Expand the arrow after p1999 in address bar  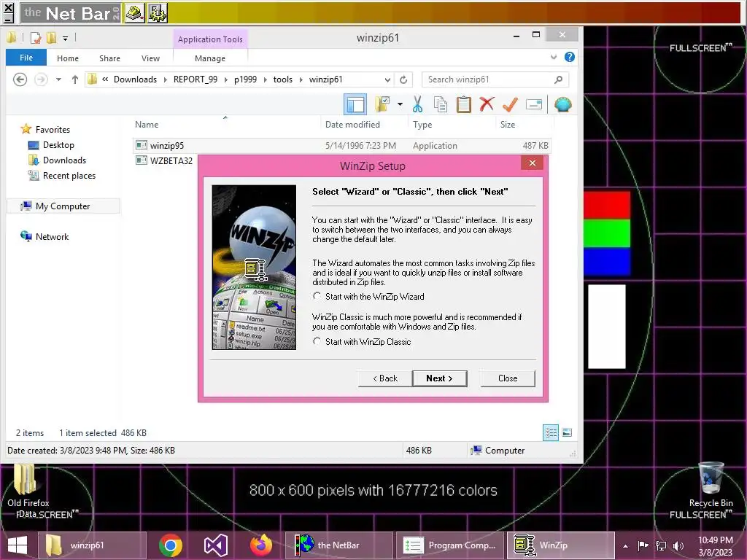(x=266, y=79)
